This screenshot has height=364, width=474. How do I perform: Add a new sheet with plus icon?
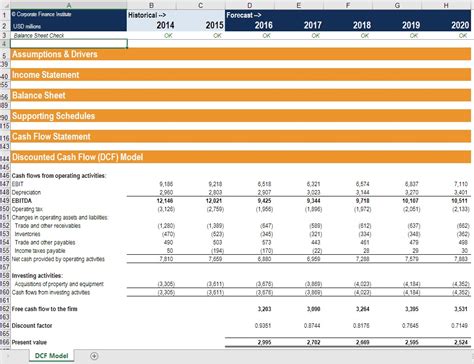[x=94, y=356]
